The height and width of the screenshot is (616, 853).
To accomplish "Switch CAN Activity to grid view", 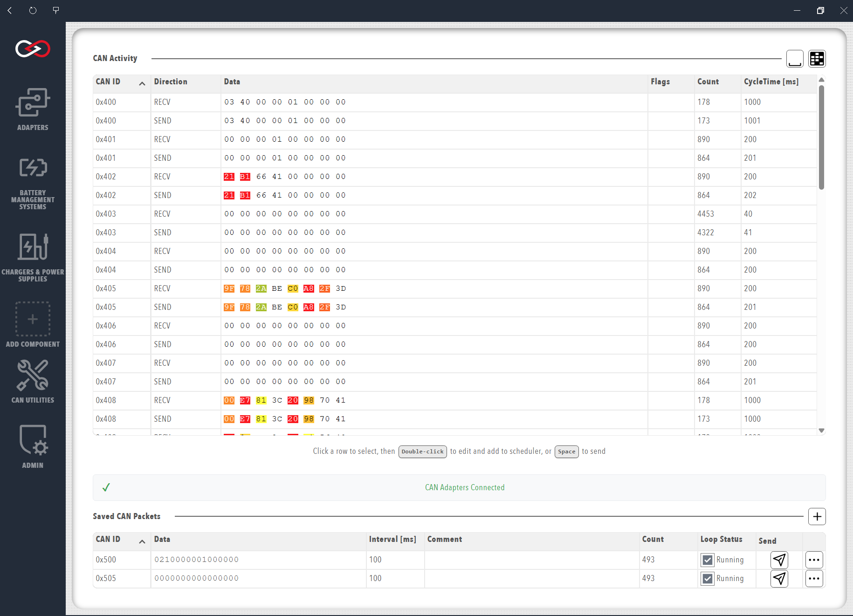I will (817, 59).
